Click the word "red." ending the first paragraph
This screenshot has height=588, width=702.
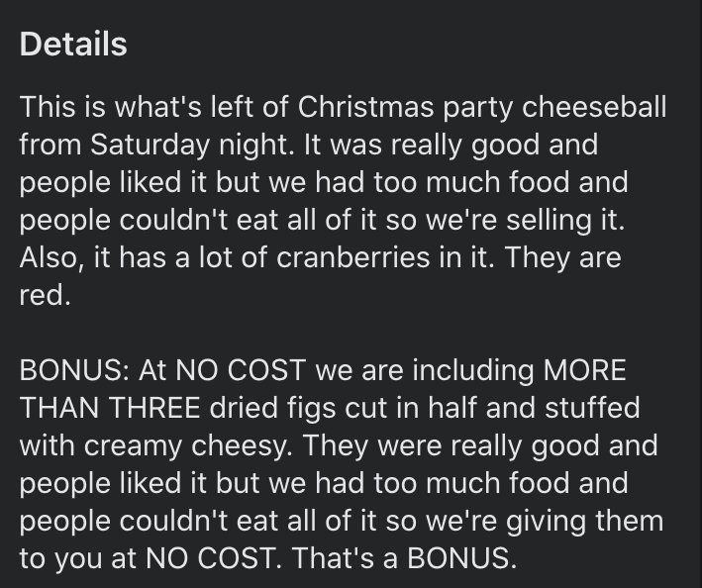tap(45, 295)
